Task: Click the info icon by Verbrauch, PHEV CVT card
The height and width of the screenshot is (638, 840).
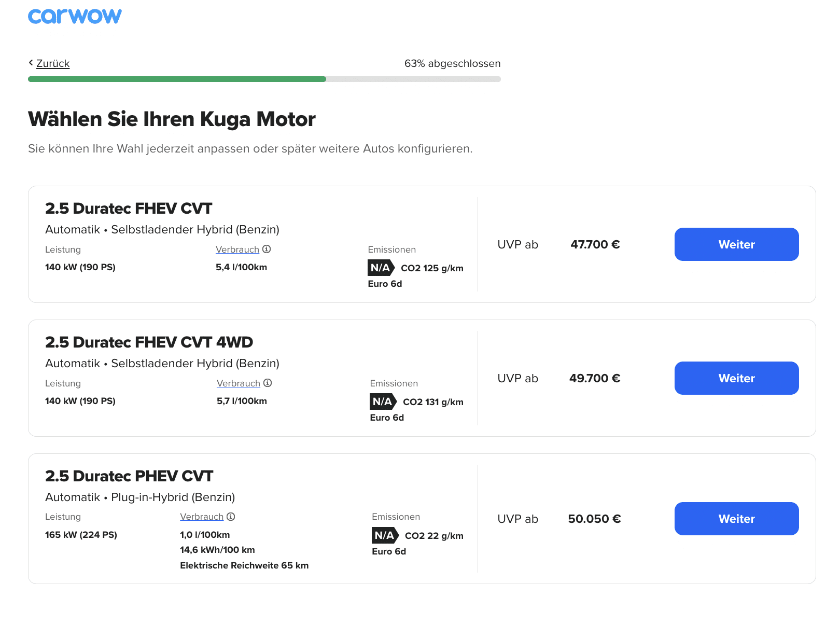Action: (231, 517)
